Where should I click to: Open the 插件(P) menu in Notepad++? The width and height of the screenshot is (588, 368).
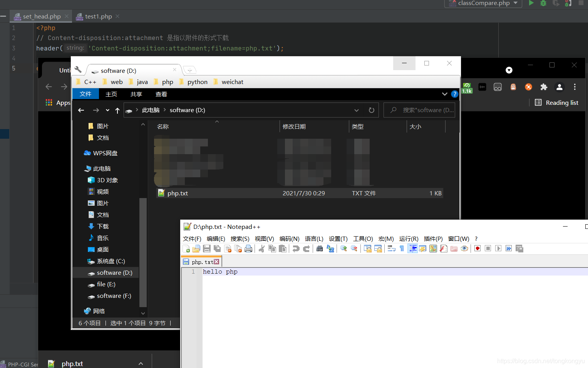[433, 239]
